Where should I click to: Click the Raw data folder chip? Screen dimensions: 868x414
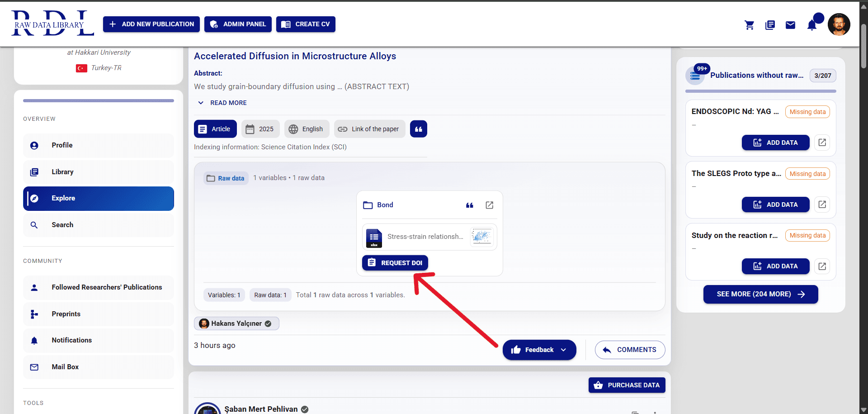coord(226,178)
